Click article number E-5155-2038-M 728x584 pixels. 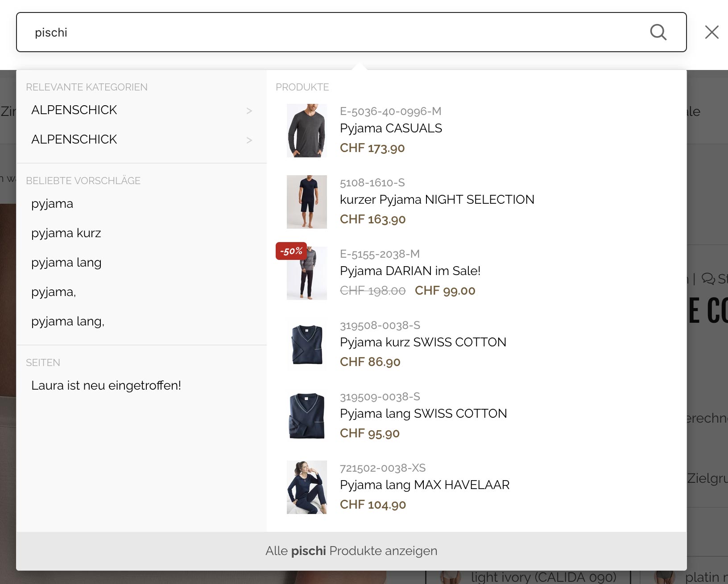(380, 254)
